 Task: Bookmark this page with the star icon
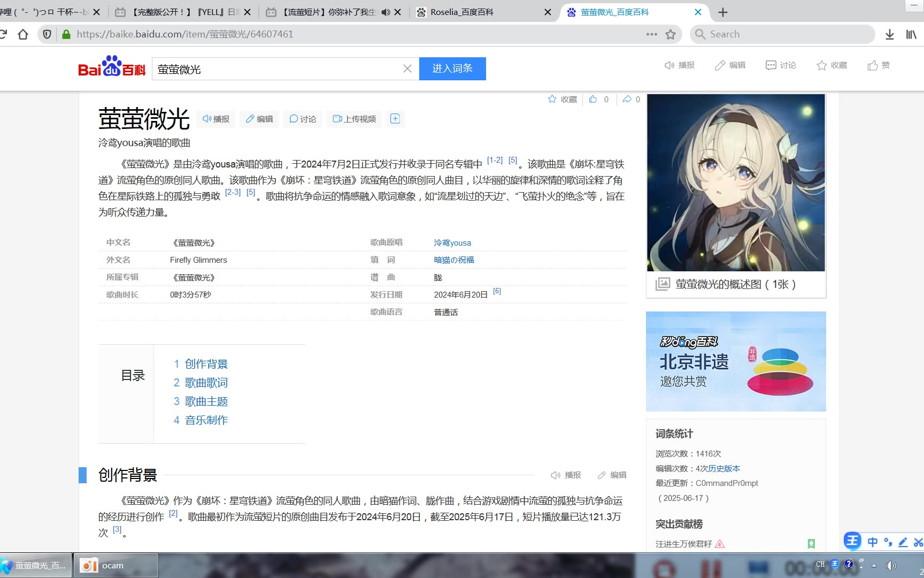coord(671,34)
